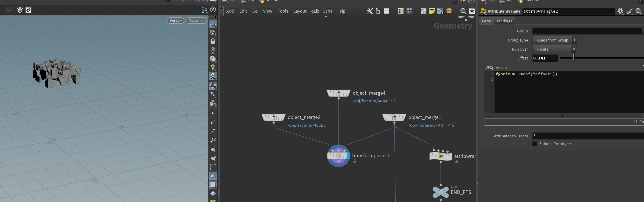The image size is (644, 202).
Task: Toggle display flag on transformpieces1 node
Action: (x=348, y=156)
